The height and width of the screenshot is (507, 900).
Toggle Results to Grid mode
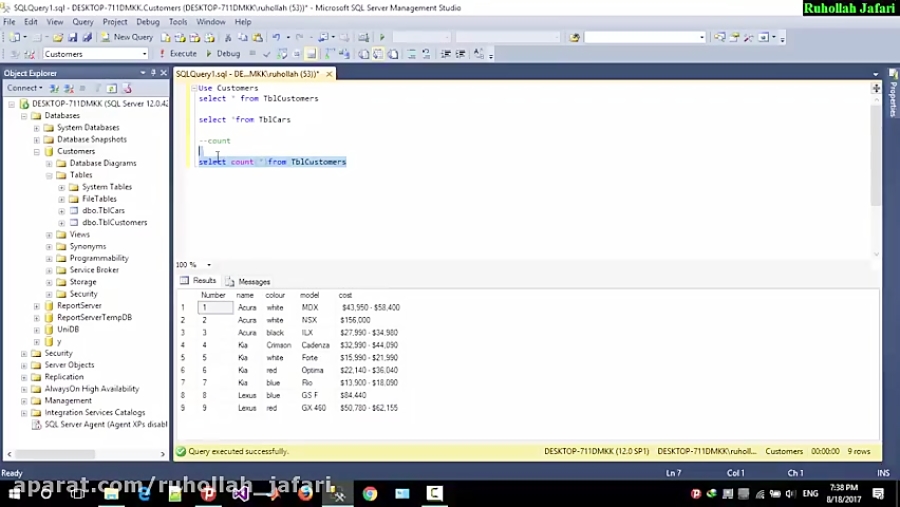(378, 54)
